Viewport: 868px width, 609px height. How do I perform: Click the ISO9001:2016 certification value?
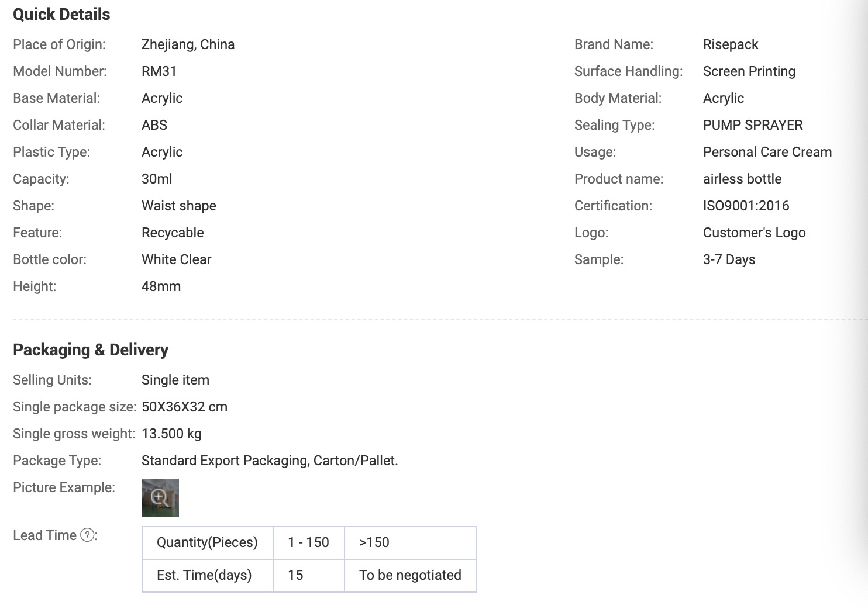pyautogui.click(x=746, y=206)
